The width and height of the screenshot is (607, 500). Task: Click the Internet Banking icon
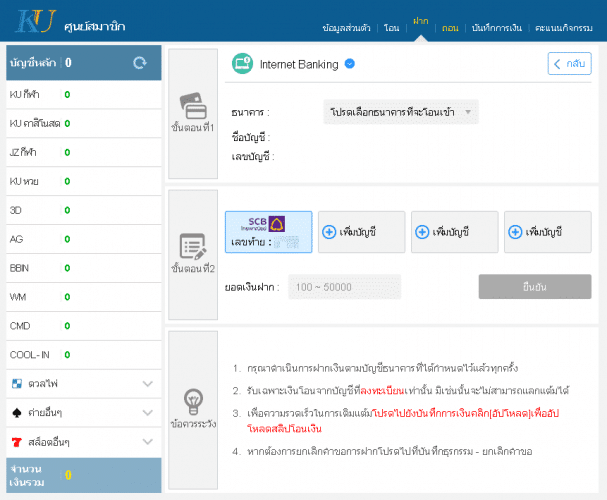[240, 64]
